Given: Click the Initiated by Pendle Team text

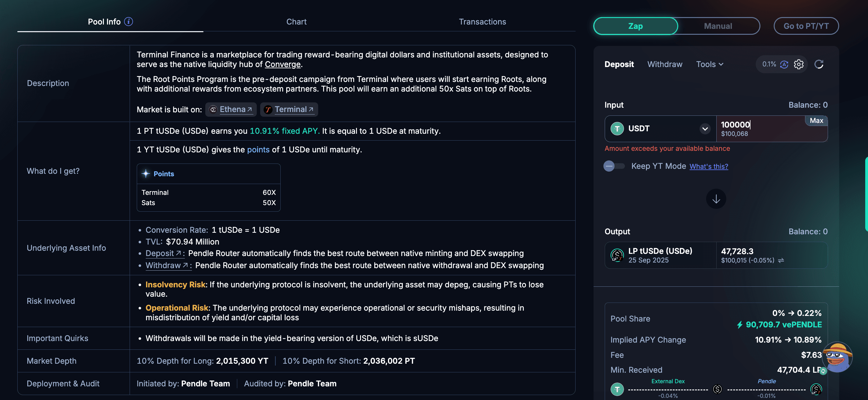Looking at the screenshot, I should 183,384.
